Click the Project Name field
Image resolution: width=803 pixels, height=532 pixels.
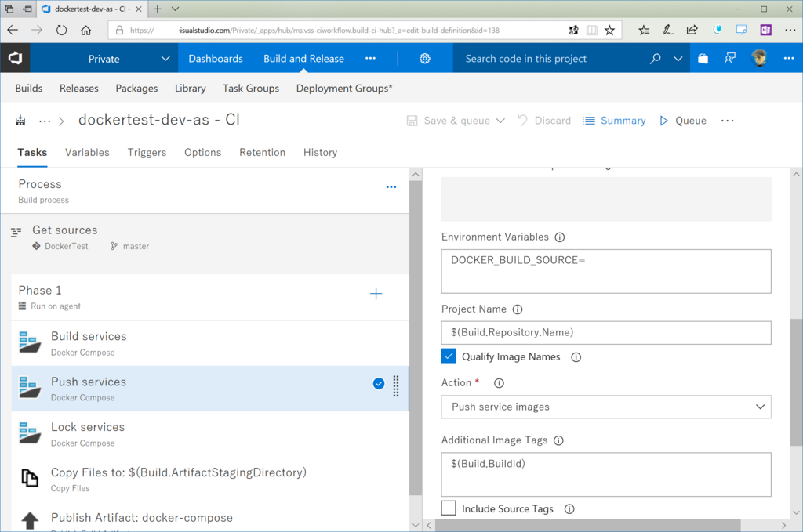pos(606,332)
